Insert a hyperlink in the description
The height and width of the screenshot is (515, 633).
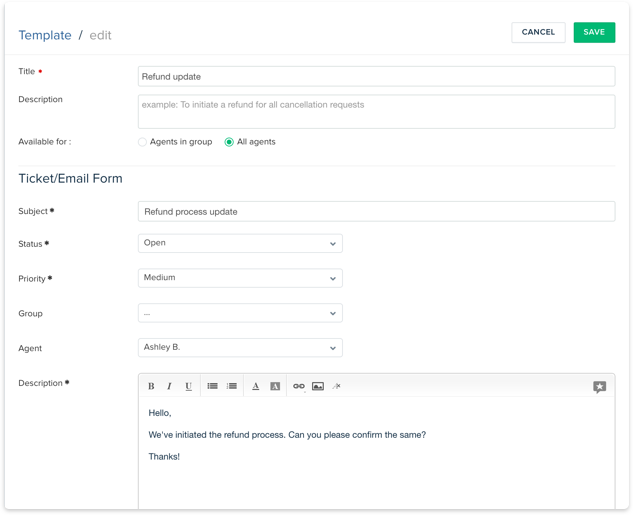coord(298,386)
